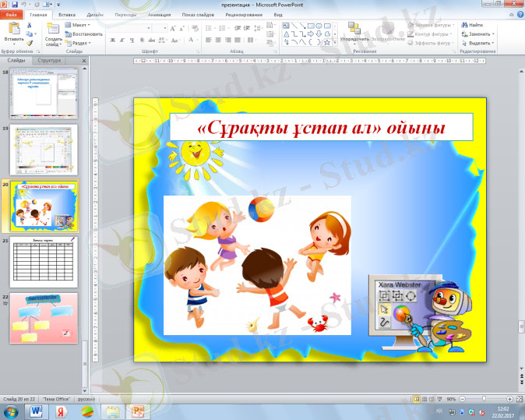Click the Упорядочить arrange button

pos(354,33)
